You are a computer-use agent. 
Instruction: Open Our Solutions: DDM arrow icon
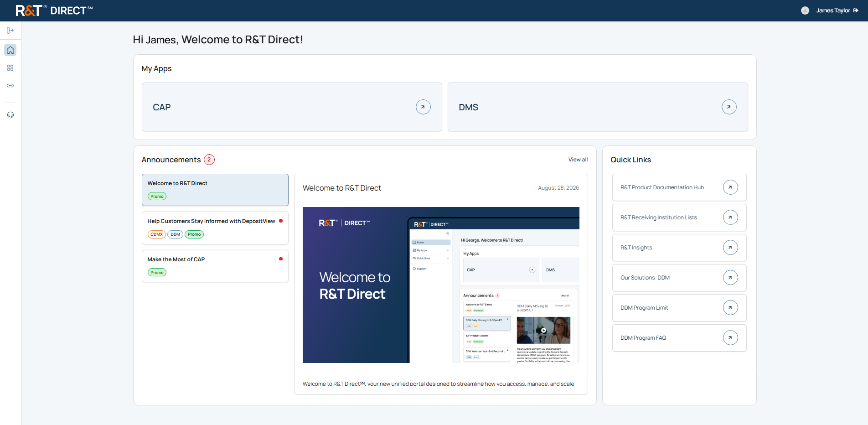(730, 278)
